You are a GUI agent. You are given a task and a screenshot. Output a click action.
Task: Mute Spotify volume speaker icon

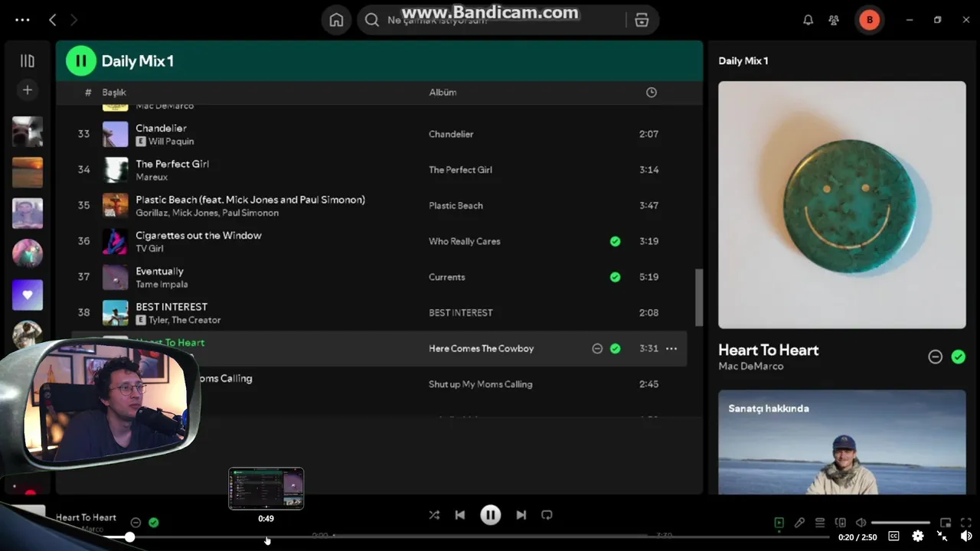(x=861, y=523)
